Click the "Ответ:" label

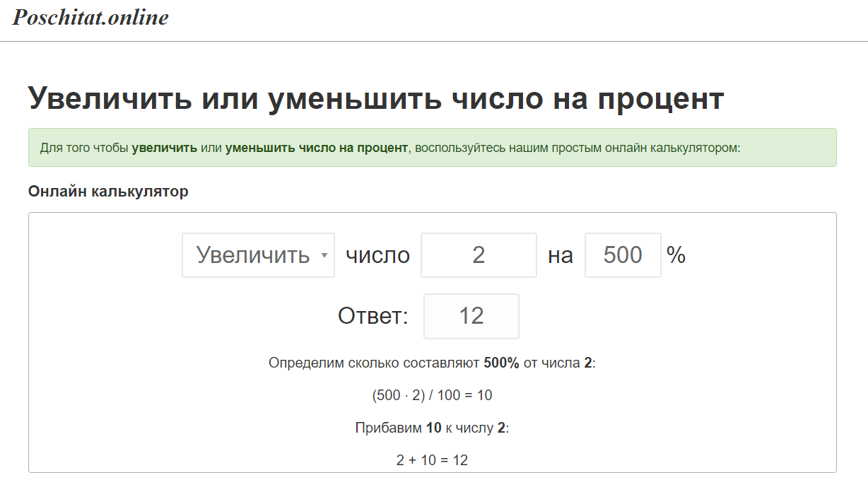373,316
